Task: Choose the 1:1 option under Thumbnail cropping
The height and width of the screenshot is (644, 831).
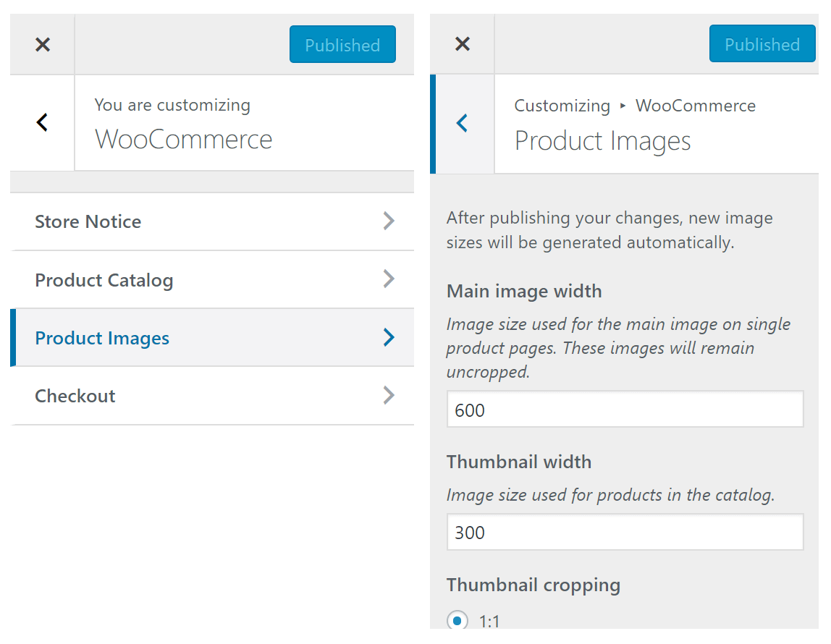Action: pos(457,619)
